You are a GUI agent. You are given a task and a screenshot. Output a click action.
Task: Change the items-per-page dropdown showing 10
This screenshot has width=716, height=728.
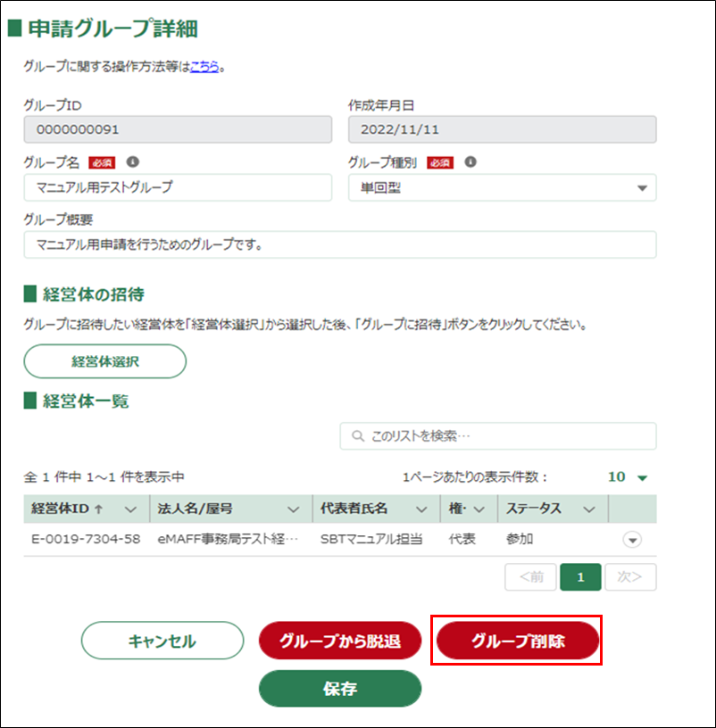tap(628, 477)
